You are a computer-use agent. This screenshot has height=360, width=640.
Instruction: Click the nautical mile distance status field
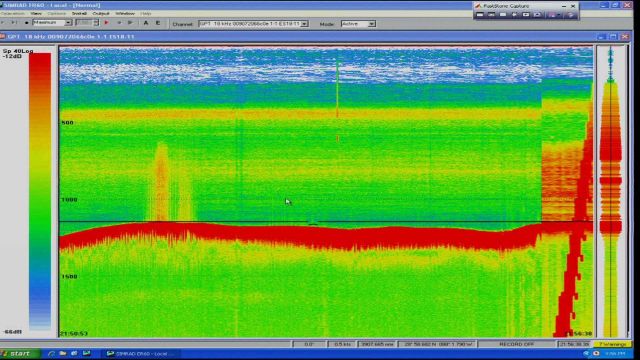(377, 344)
